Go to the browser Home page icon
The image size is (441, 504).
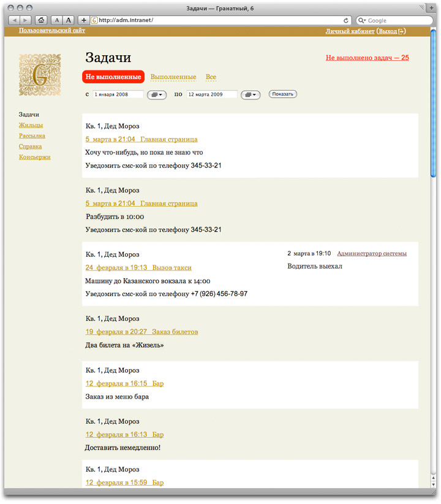click(x=41, y=20)
